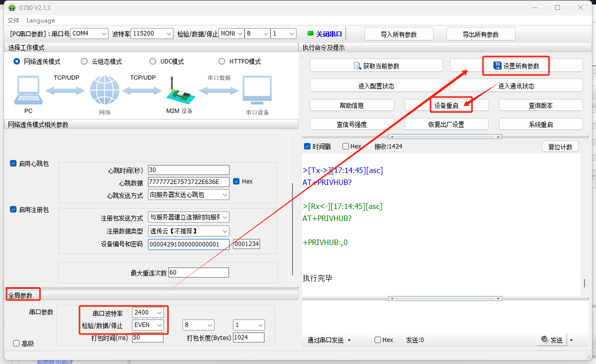Click the green close serial port indicator
596x364 pixels.
[x=310, y=33]
